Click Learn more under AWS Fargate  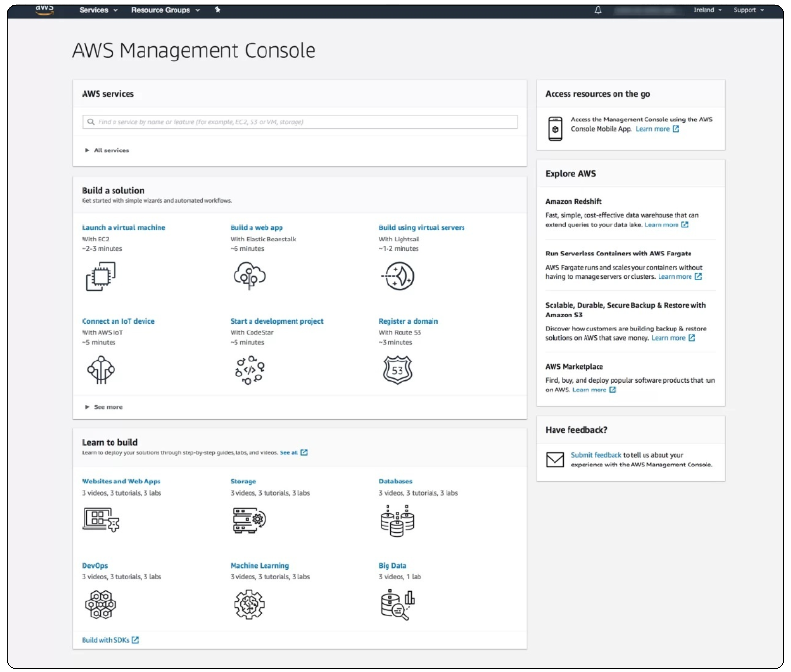point(675,277)
